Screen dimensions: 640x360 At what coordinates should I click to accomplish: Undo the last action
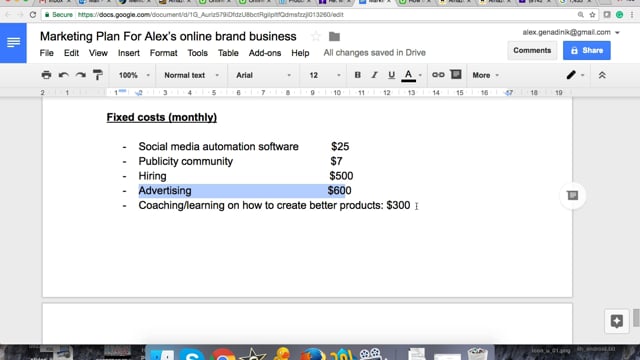coord(63,75)
